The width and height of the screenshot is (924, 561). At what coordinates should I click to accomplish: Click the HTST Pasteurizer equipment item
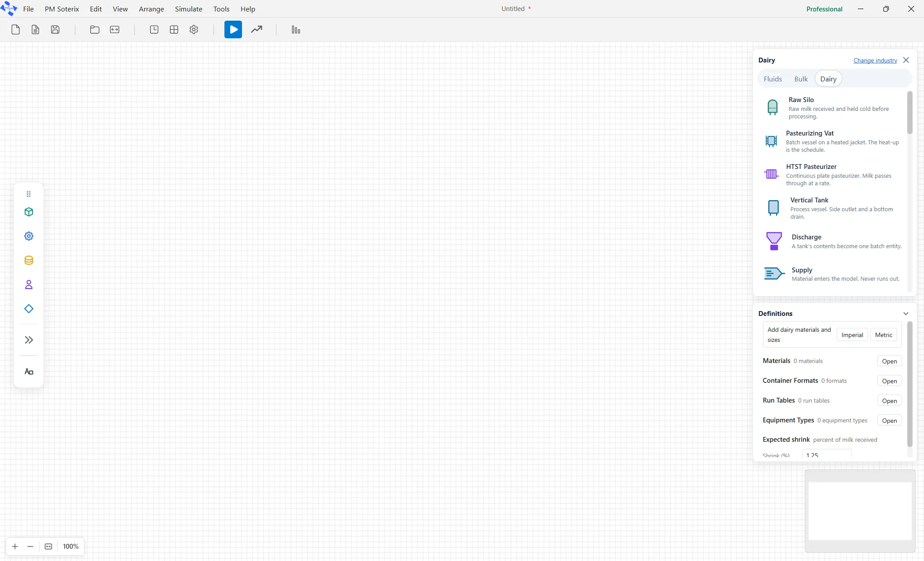(832, 174)
